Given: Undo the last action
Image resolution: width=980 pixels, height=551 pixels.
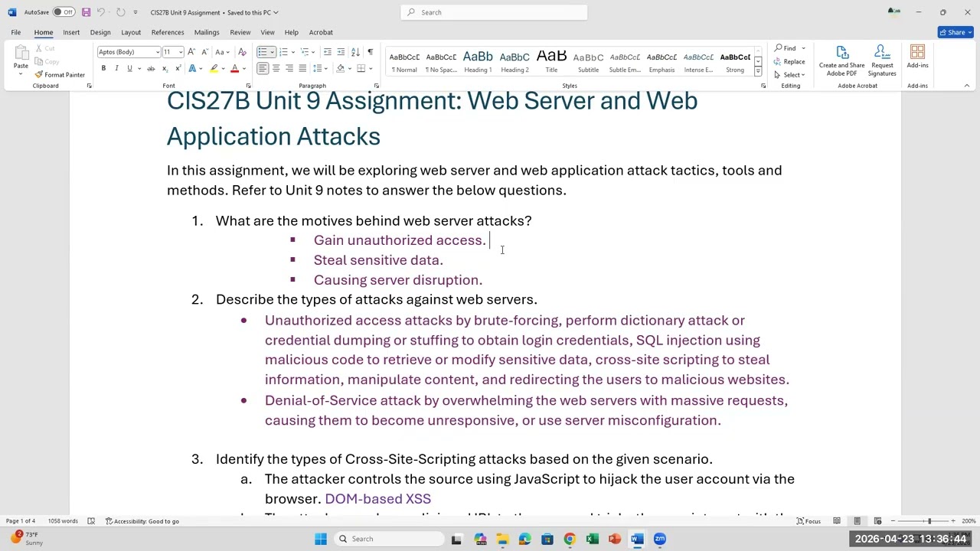Looking at the screenshot, I should pyautogui.click(x=100, y=12).
